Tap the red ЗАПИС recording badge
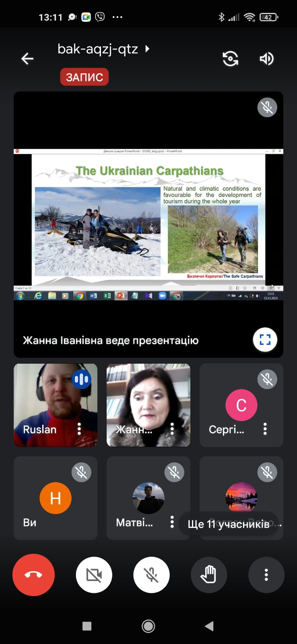Viewport: 297px width, 644px height. [x=85, y=77]
